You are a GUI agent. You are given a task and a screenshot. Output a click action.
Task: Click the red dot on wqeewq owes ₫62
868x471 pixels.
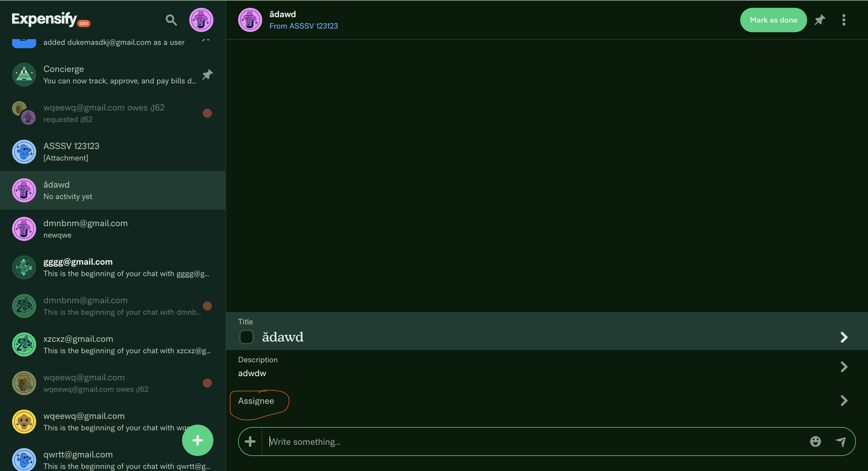(207, 113)
